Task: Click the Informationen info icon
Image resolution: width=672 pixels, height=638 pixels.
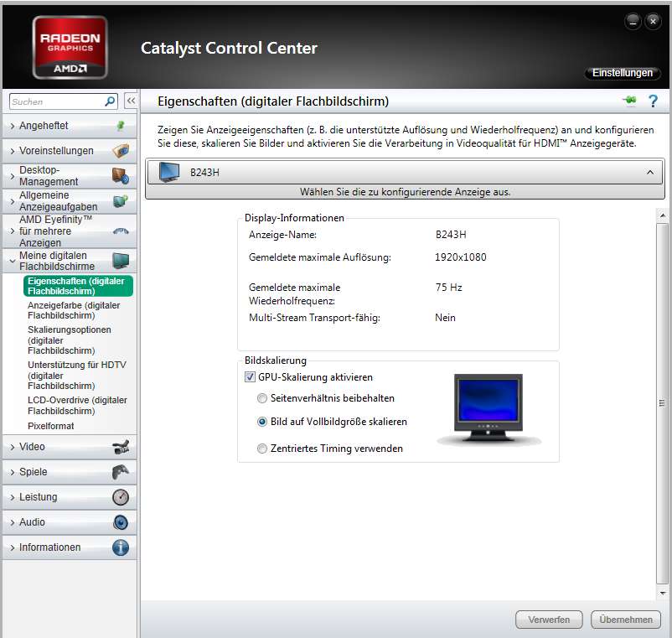Action: (121, 547)
